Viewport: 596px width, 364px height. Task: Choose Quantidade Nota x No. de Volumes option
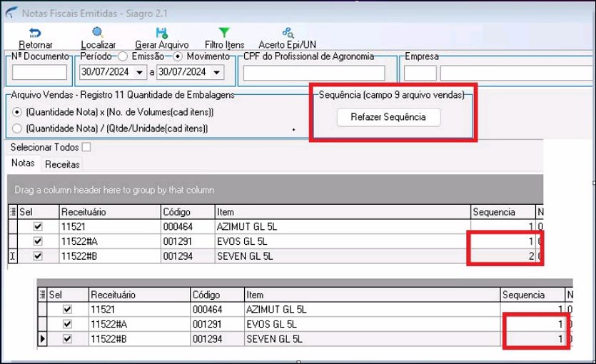point(17,113)
